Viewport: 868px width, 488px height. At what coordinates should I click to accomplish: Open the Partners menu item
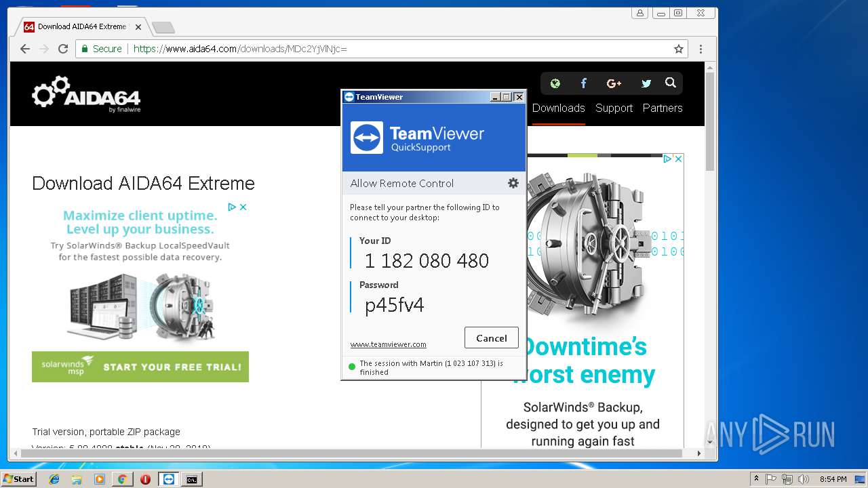coord(663,108)
